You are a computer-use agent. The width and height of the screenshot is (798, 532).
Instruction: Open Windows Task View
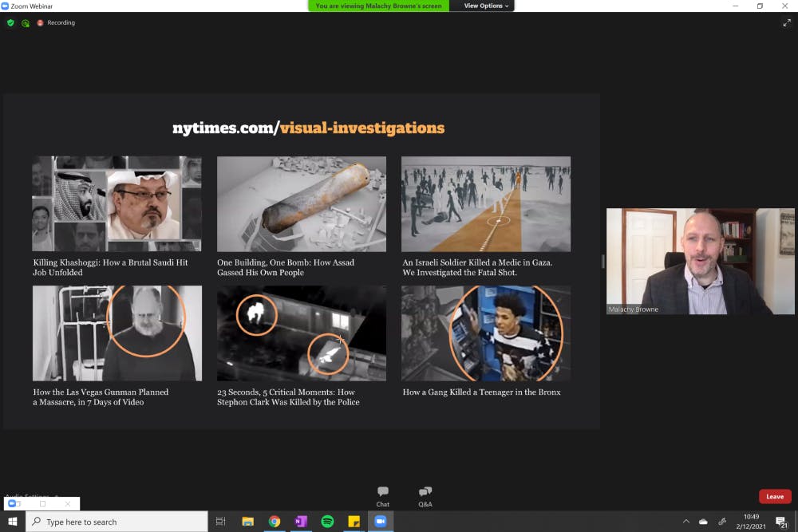click(x=221, y=522)
